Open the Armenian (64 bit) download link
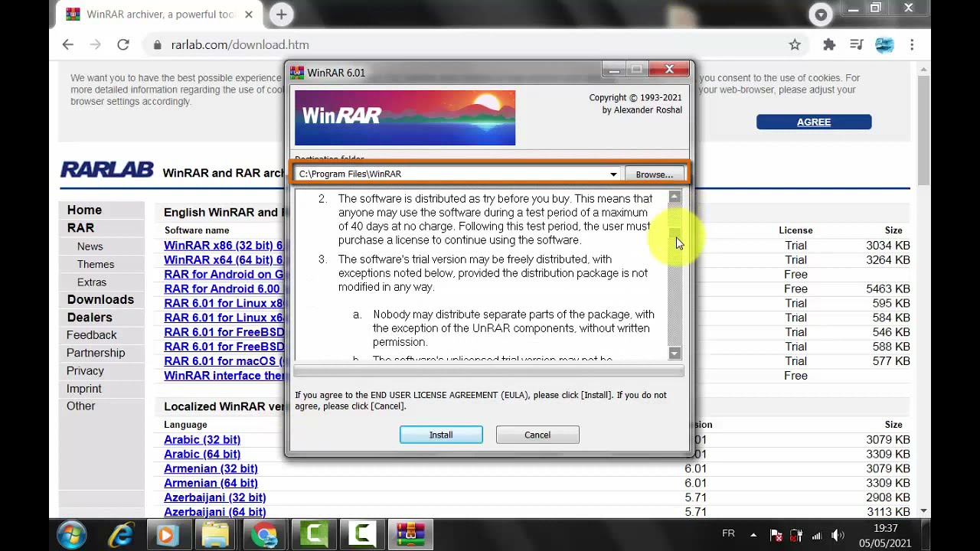The height and width of the screenshot is (551, 980). pyautogui.click(x=211, y=484)
